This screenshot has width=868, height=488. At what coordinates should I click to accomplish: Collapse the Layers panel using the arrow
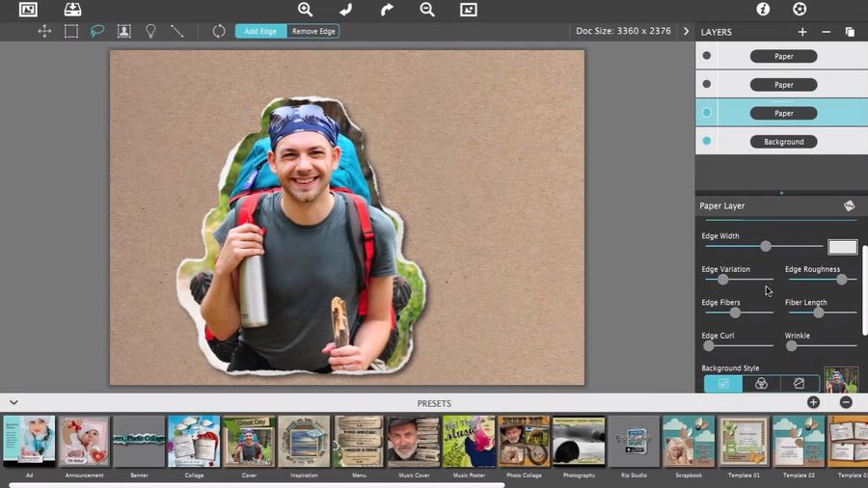687,31
